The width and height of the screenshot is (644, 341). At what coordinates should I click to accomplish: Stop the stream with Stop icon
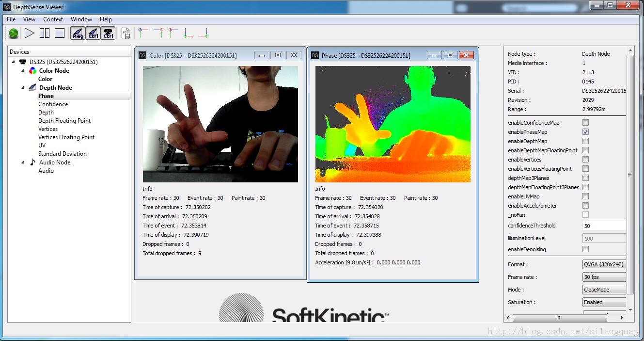pos(60,33)
